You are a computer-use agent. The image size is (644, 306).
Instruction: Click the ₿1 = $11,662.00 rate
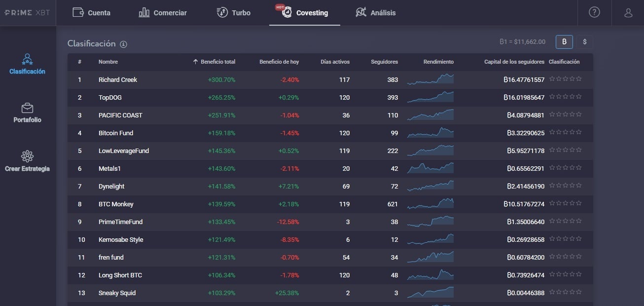pos(522,42)
